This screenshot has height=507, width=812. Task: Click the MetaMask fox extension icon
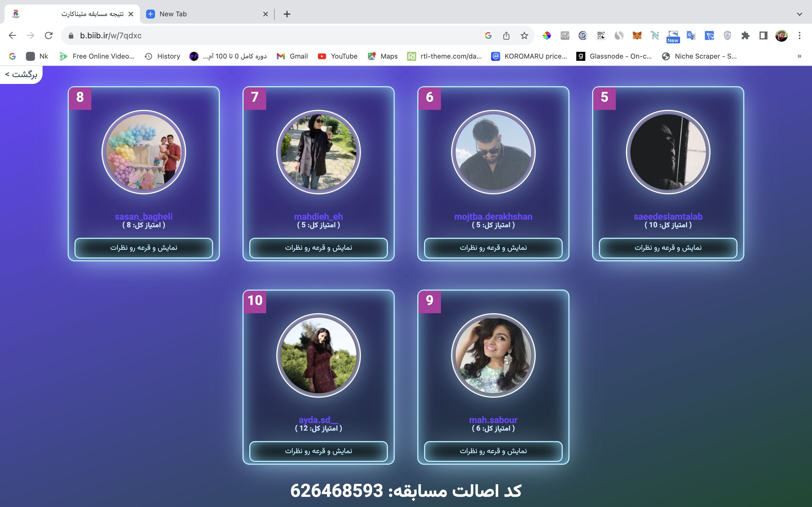tap(637, 35)
